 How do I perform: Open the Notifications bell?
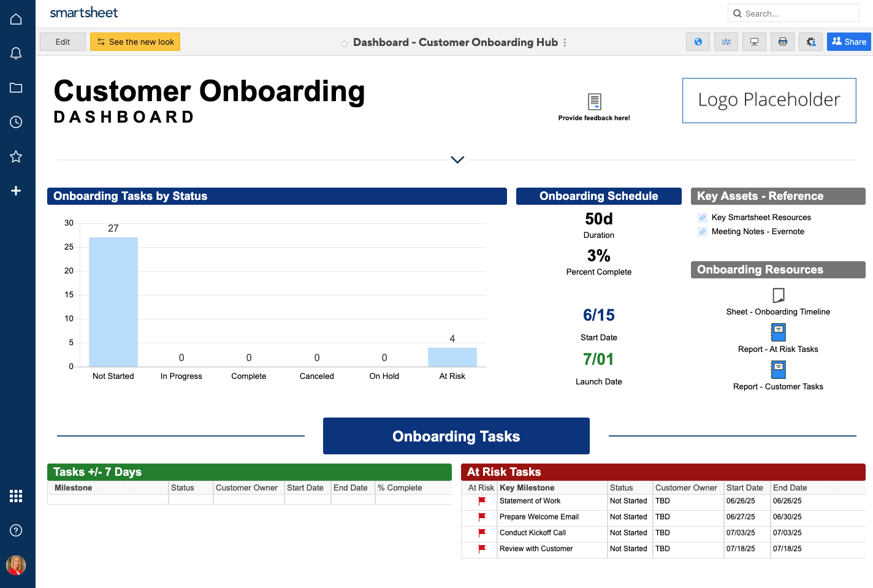(x=16, y=53)
